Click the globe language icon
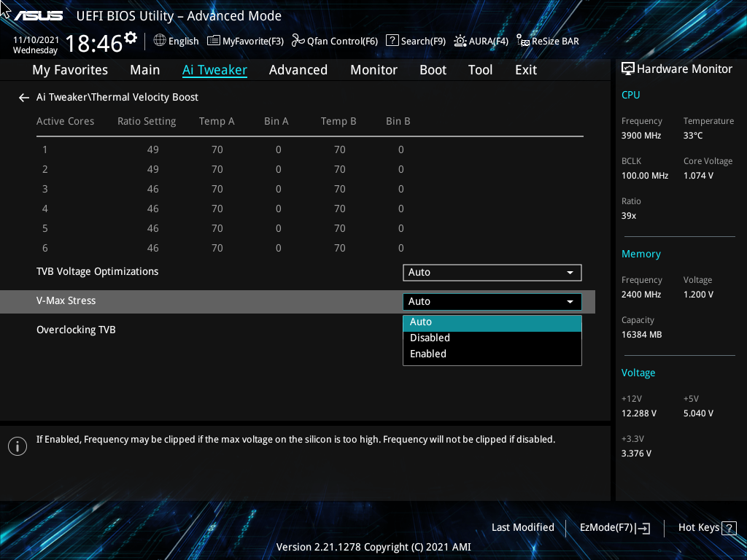 tap(160, 41)
